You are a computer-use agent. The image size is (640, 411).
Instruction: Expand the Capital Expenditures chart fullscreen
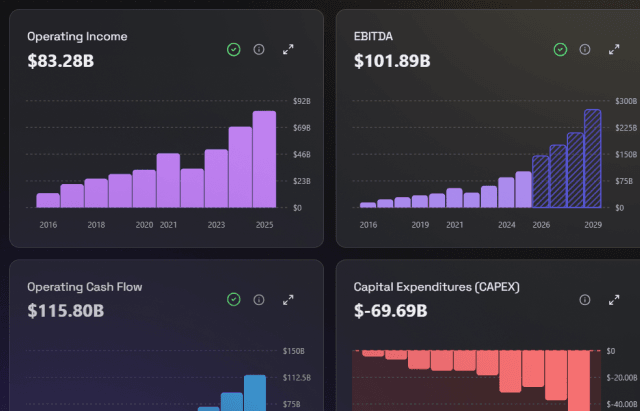tap(614, 300)
